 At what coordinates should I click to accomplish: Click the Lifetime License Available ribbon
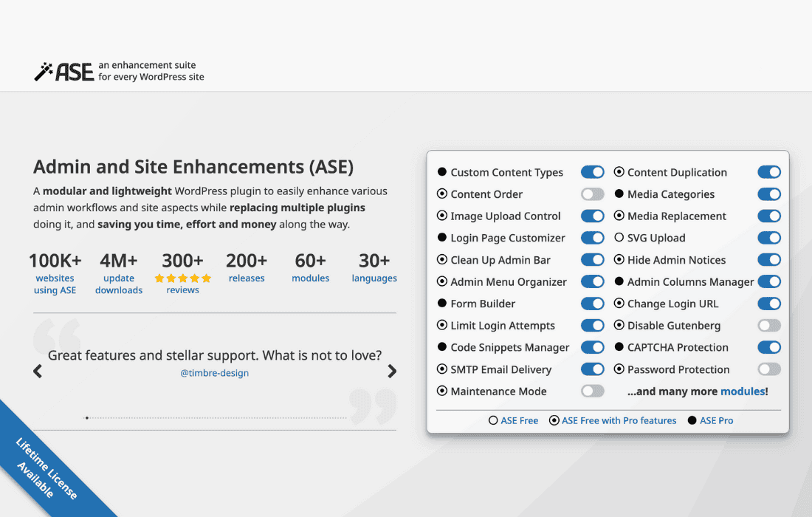(x=47, y=469)
